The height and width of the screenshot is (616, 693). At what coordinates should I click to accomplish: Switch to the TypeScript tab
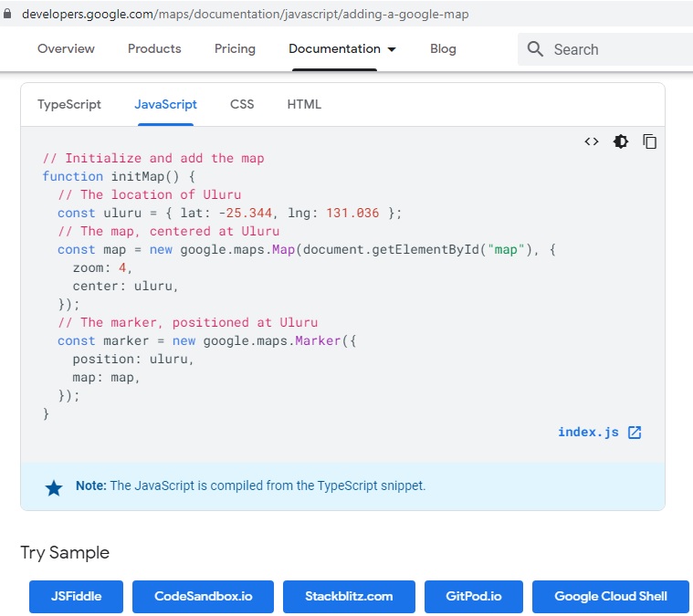click(x=69, y=104)
